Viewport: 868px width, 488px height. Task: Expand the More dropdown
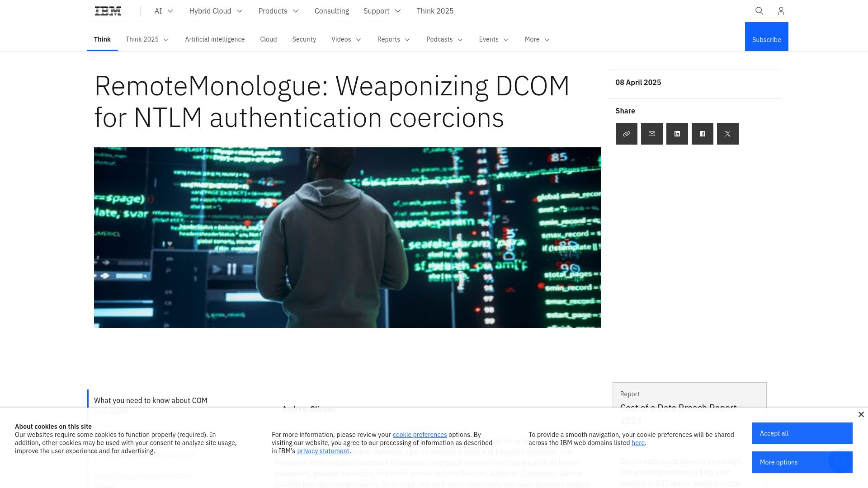pyautogui.click(x=537, y=39)
